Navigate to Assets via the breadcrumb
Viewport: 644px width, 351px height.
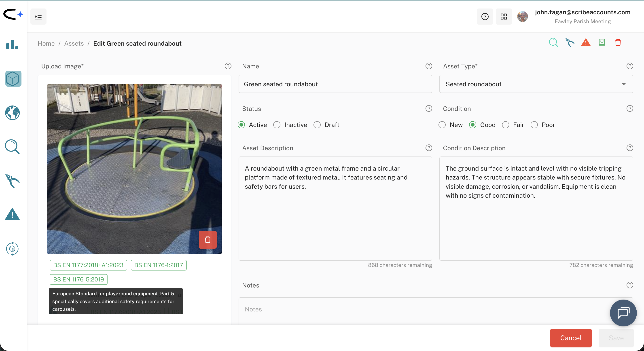click(x=74, y=43)
